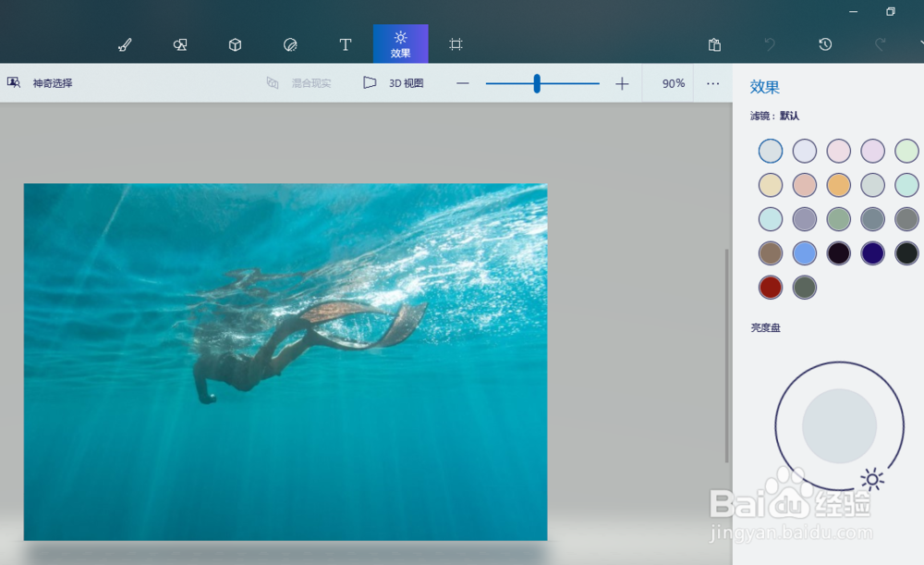Click the Undo arrow
Image resolution: width=924 pixels, height=565 pixels.
point(770,44)
